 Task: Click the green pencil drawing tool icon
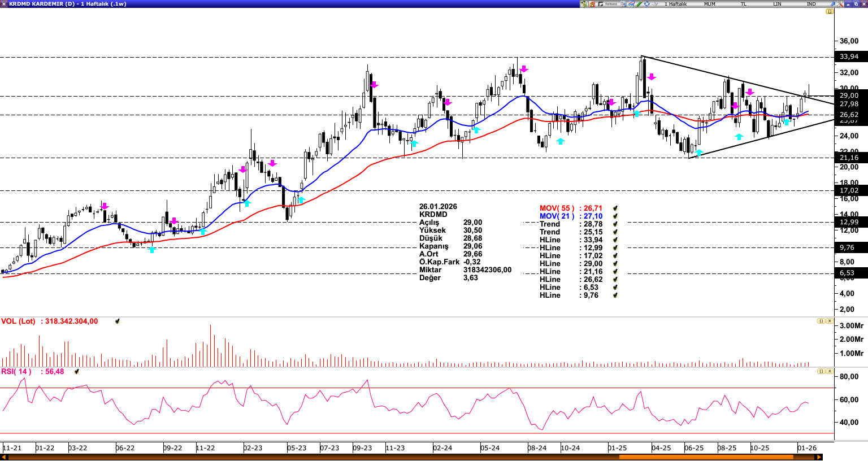(x=639, y=4)
